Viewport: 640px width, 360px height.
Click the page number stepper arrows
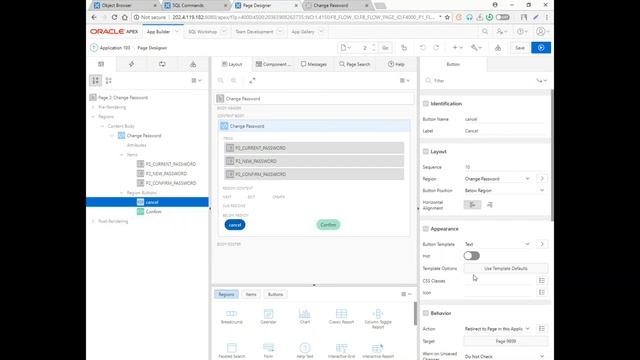click(373, 48)
